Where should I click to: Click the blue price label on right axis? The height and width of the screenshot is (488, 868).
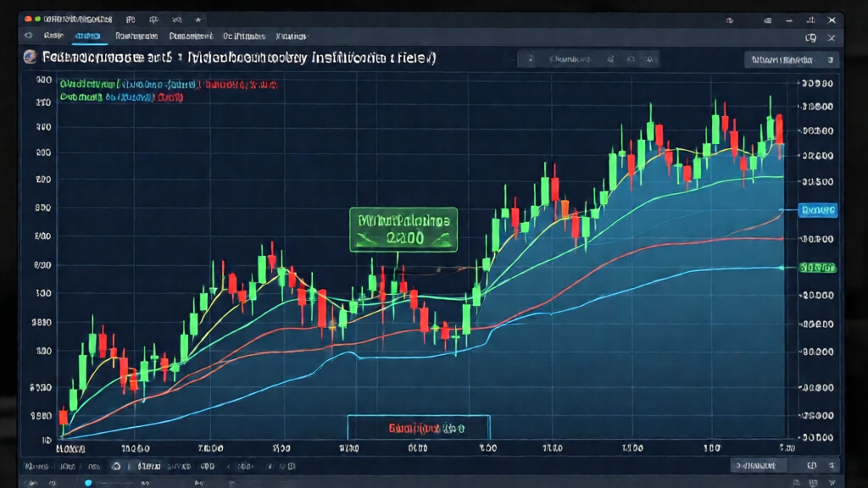818,209
